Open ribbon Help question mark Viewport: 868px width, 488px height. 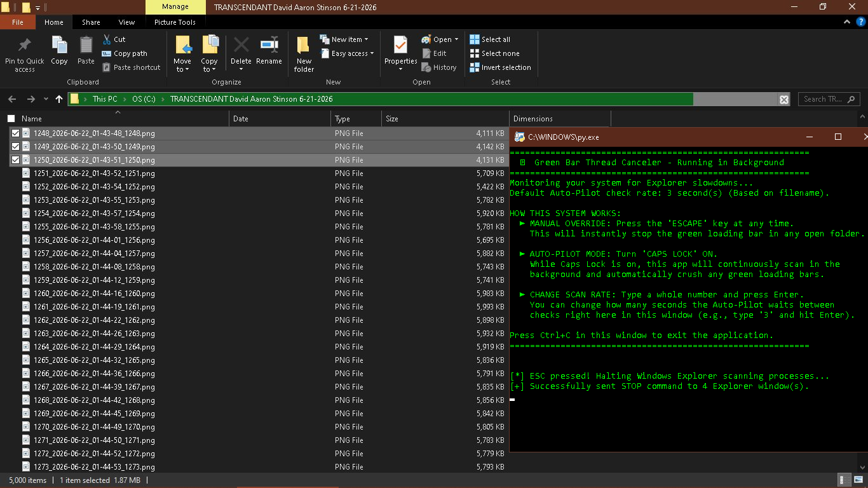click(x=860, y=22)
